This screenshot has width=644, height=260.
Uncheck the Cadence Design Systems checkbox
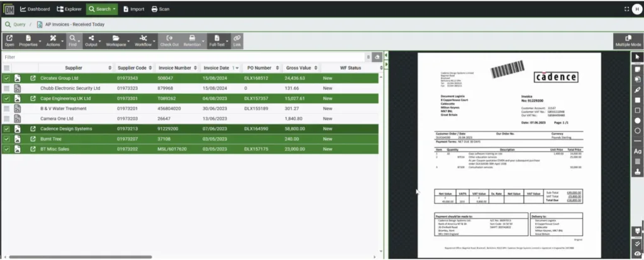[6, 129]
